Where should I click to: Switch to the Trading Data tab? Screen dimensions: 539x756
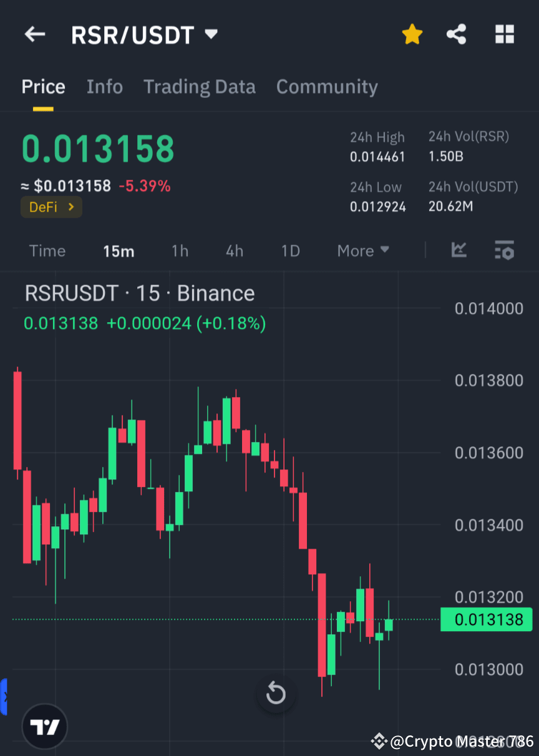click(199, 86)
